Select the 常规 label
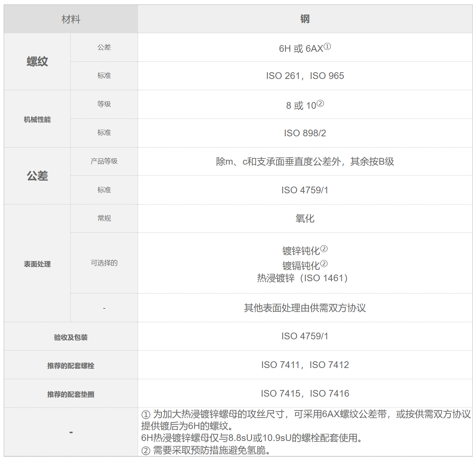 point(104,218)
